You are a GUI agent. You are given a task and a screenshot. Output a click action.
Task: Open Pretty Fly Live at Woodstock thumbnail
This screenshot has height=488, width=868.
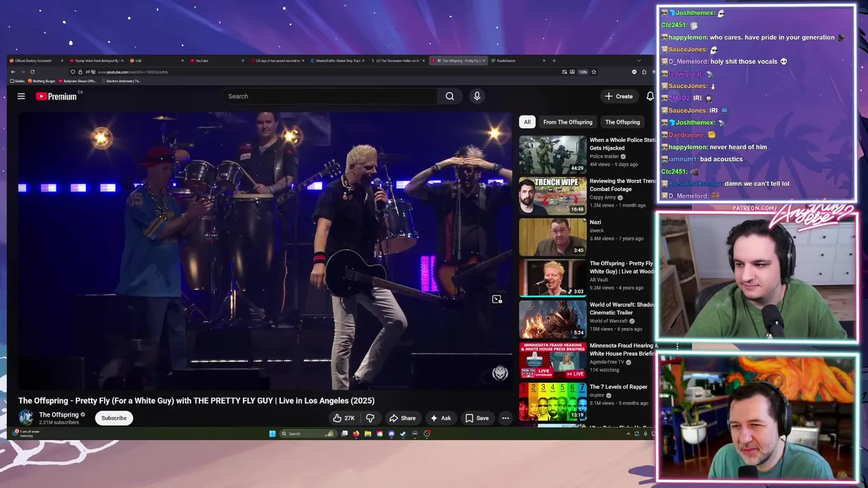[x=553, y=278]
